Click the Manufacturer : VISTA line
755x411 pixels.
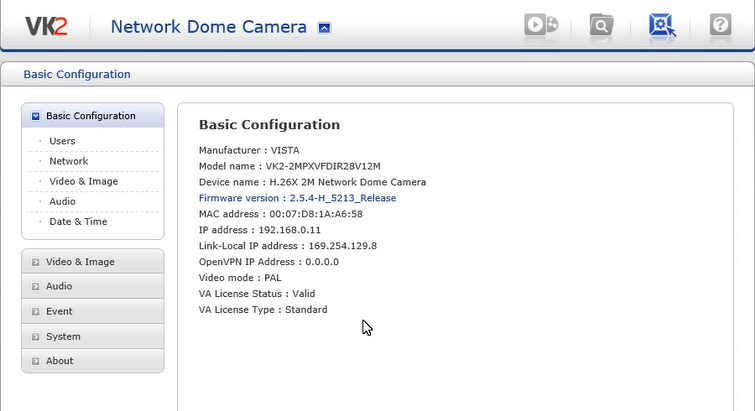(249, 151)
